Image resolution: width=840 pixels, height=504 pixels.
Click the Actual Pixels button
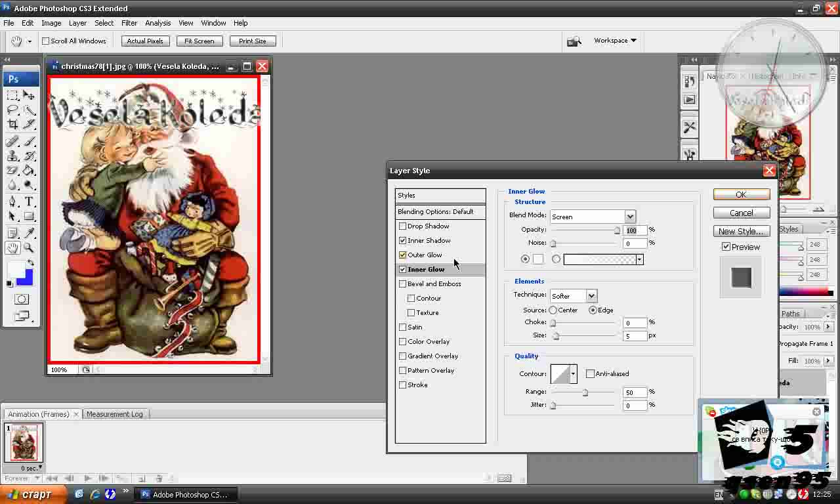(x=145, y=41)
